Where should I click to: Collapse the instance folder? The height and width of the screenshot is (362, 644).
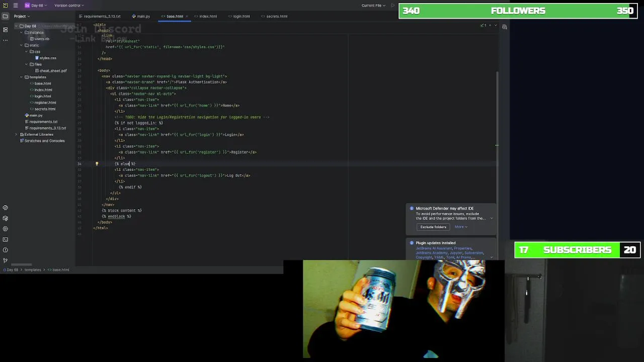pyautogui.click(x=21, y=32)
